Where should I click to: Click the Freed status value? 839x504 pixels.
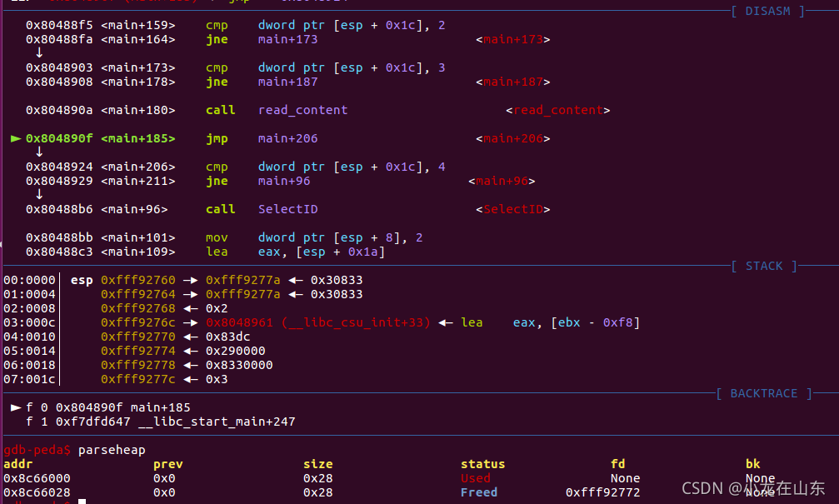479,492
